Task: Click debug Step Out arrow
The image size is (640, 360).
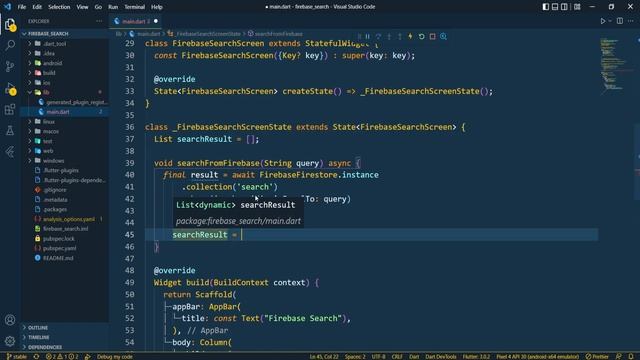Action: [x=400, y=36]
